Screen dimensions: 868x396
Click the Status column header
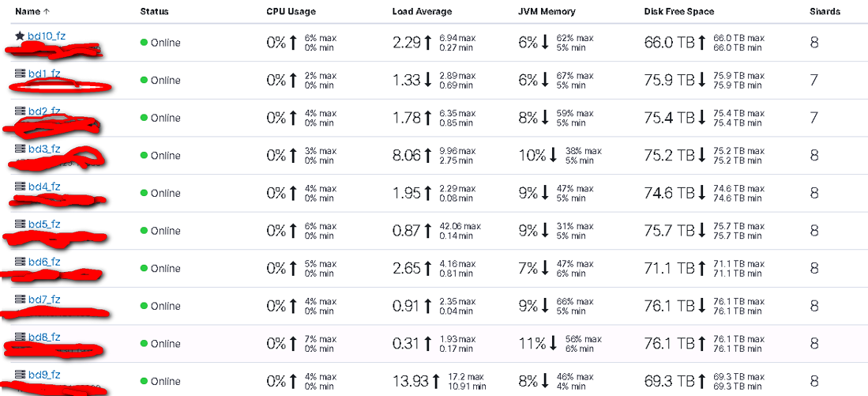pyautogui.click(x=155, y=11)
